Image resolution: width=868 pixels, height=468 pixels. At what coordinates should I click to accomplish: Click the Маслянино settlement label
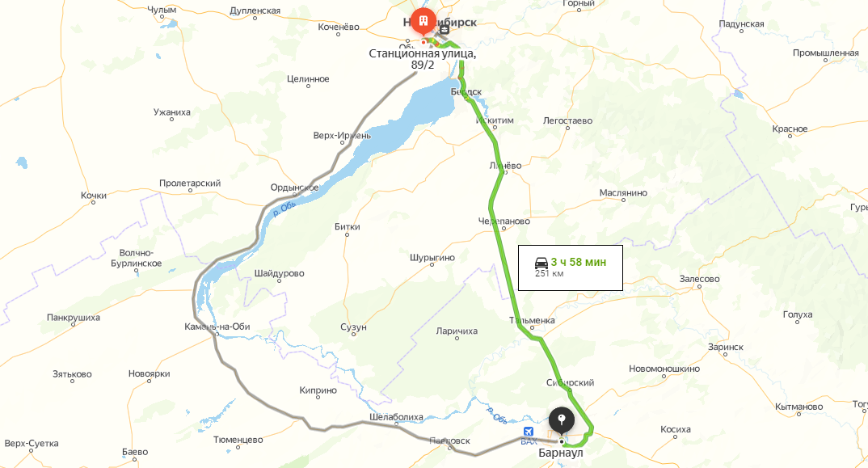point(623,192)
